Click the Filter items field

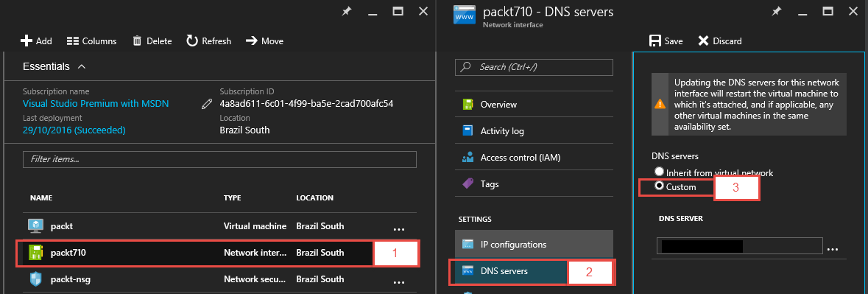coord(219,159)
